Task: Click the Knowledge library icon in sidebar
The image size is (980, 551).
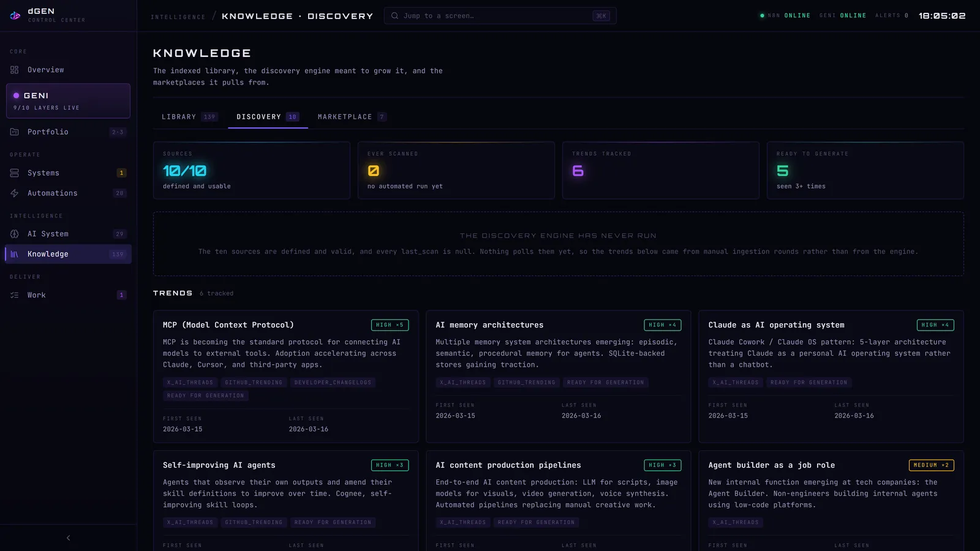Action: click(15, 254)
